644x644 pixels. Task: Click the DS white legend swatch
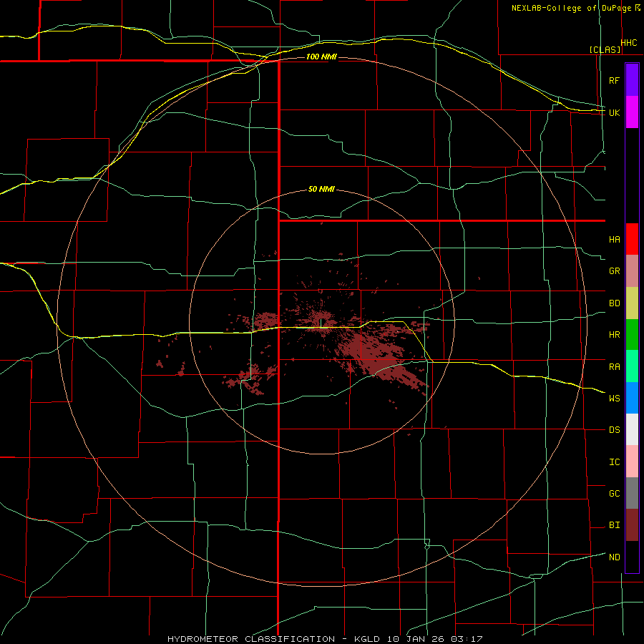point(632,429)
